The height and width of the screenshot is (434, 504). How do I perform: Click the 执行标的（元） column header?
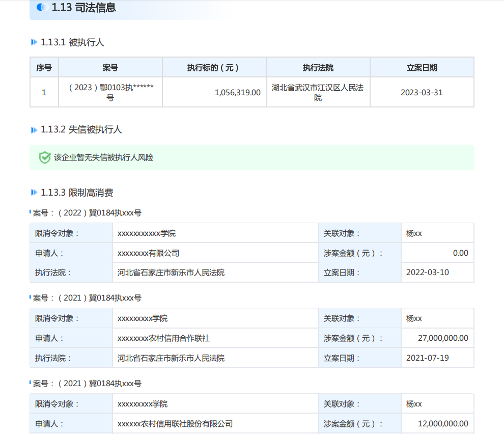tap(214, 67)
